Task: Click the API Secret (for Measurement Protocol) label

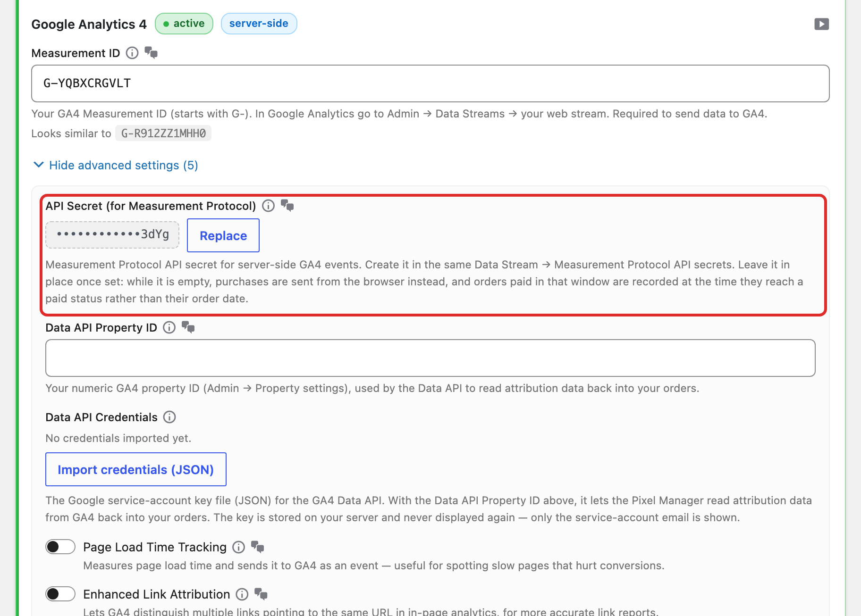Action: click(151, 206)
